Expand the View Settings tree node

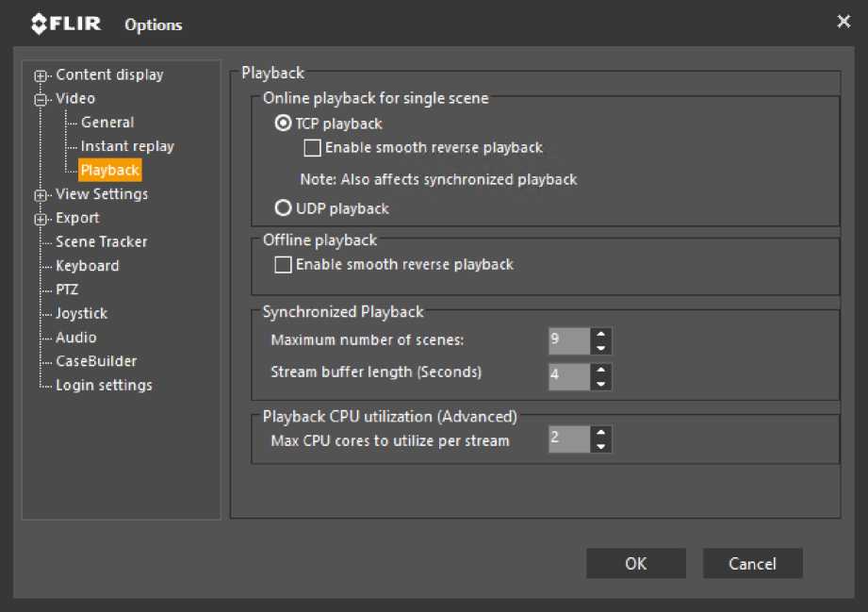tap(41, 195)
